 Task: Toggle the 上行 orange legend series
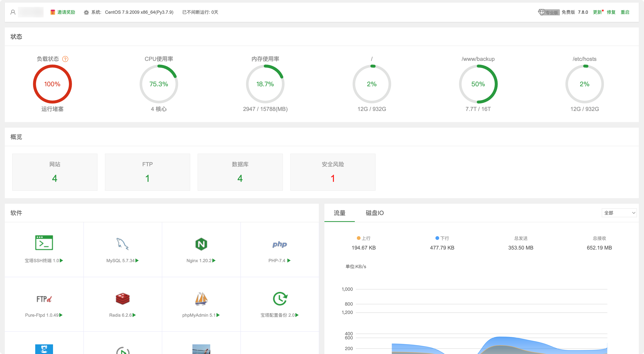[364, 238]
